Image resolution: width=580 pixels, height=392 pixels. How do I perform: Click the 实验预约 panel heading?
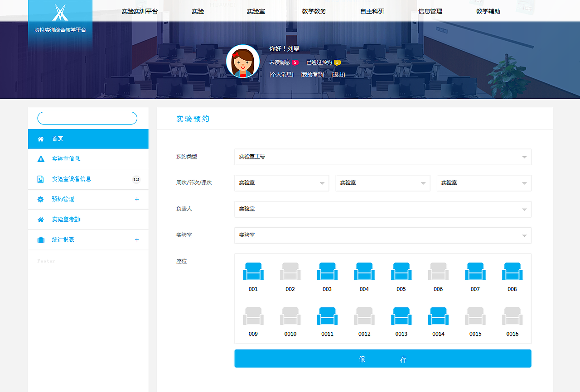coord(193,119)
